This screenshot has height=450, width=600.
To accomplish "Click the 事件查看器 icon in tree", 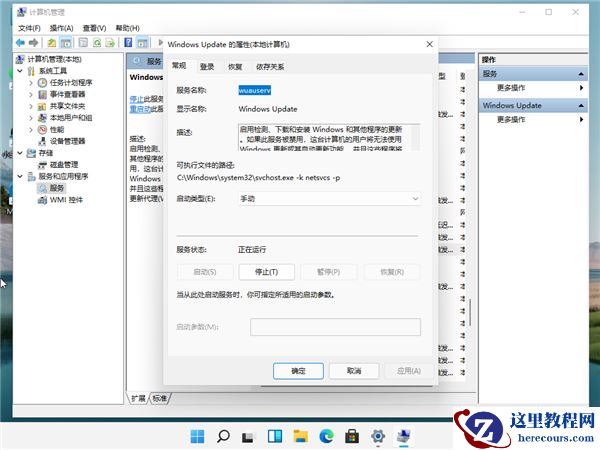I will (42, 94).
